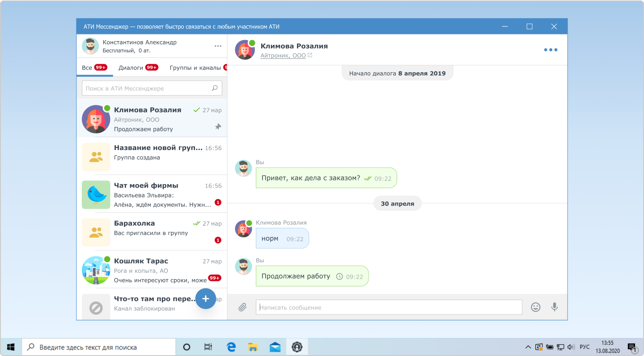The height and width of the screenshot is (356, 644).
Task: Switch to the Диалоги tab
Action: point(131,68)
